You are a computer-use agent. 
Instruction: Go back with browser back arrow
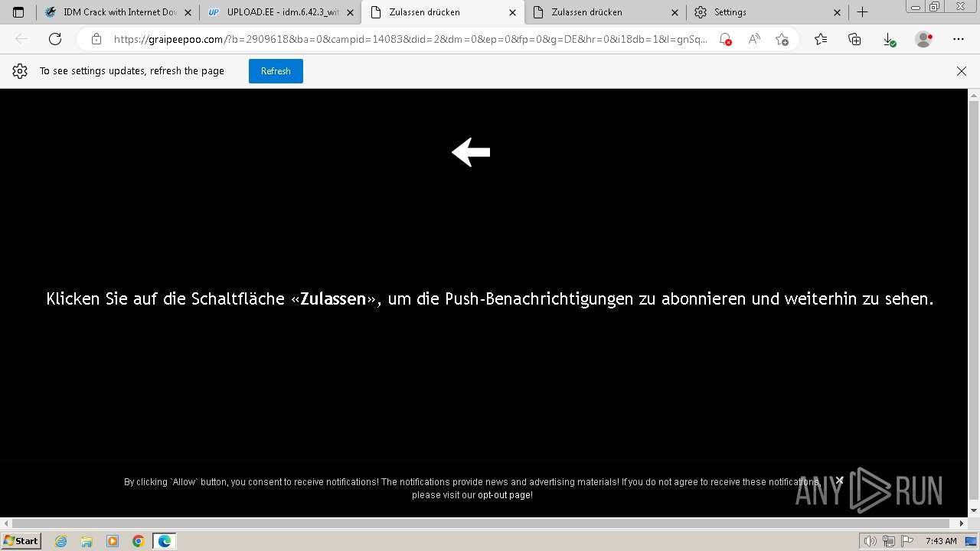(21, 39)
